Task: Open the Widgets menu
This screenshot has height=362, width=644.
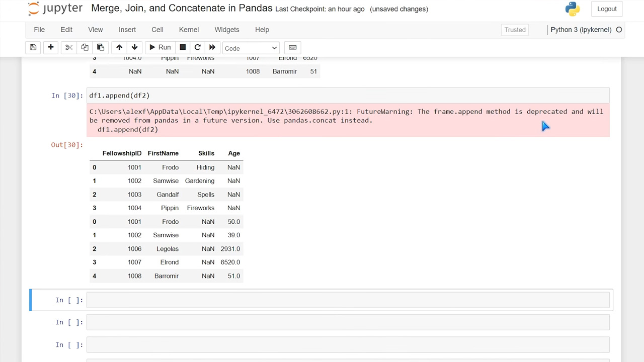Action: 227,30
